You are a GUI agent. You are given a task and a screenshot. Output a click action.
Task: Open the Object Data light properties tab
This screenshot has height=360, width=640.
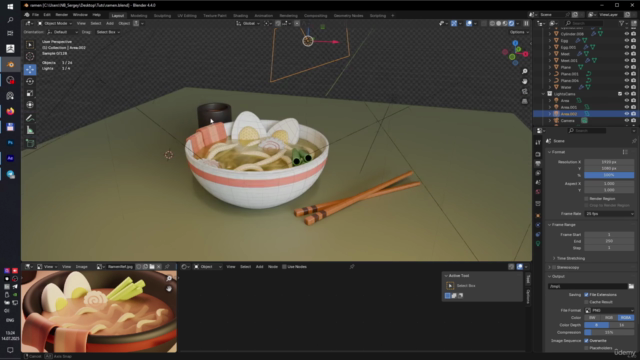[538, 244]
